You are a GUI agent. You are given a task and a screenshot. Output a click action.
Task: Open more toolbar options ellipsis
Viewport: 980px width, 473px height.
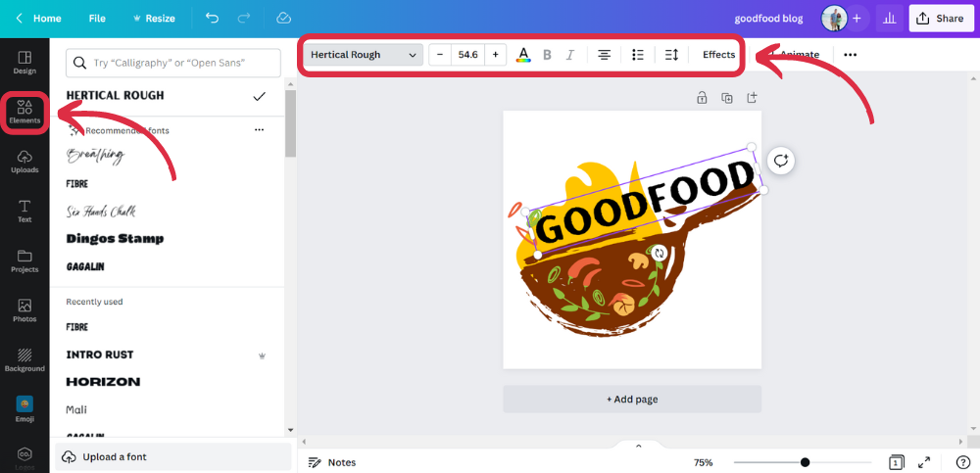[850, 55]
